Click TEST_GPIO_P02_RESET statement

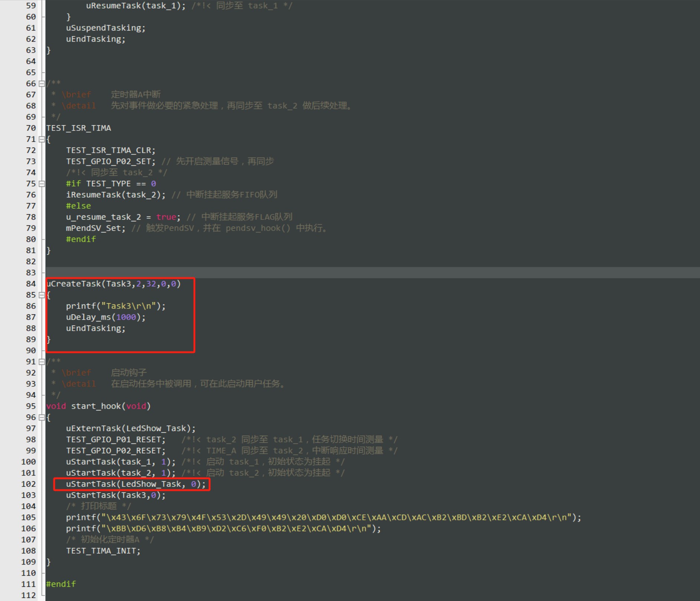(116, 450)
